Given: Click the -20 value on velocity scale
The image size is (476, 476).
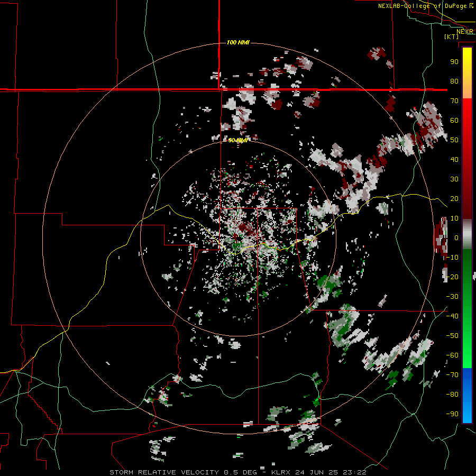Looking at the screenshot, I should 452,277.
